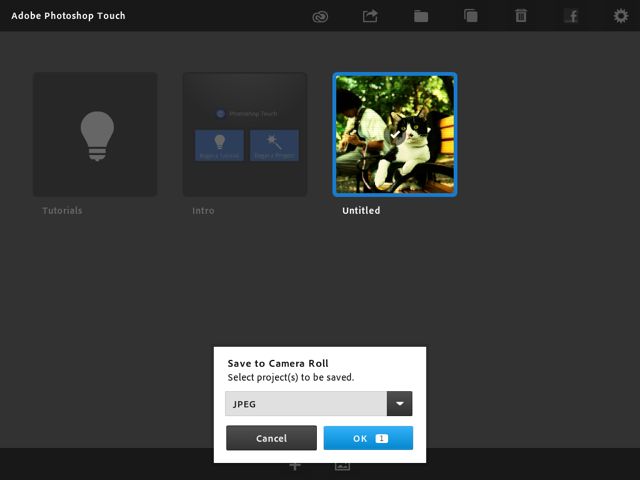Screen dimensions: 640x480
Task: Open the folder icon in top bar
Action: (x=421, y=16)
